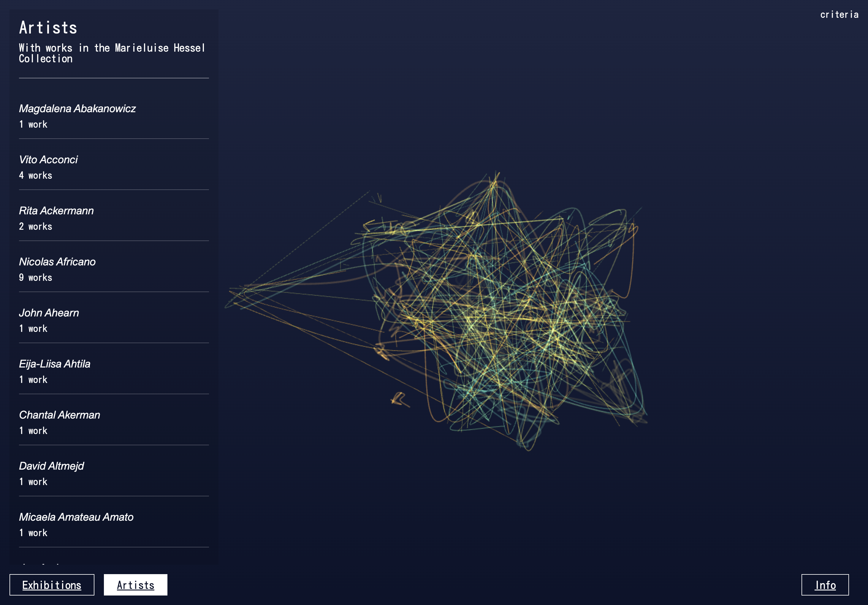868x605 pixels.
Task: Click the '2 works' label under Ackermann
Action: point(36,227)
